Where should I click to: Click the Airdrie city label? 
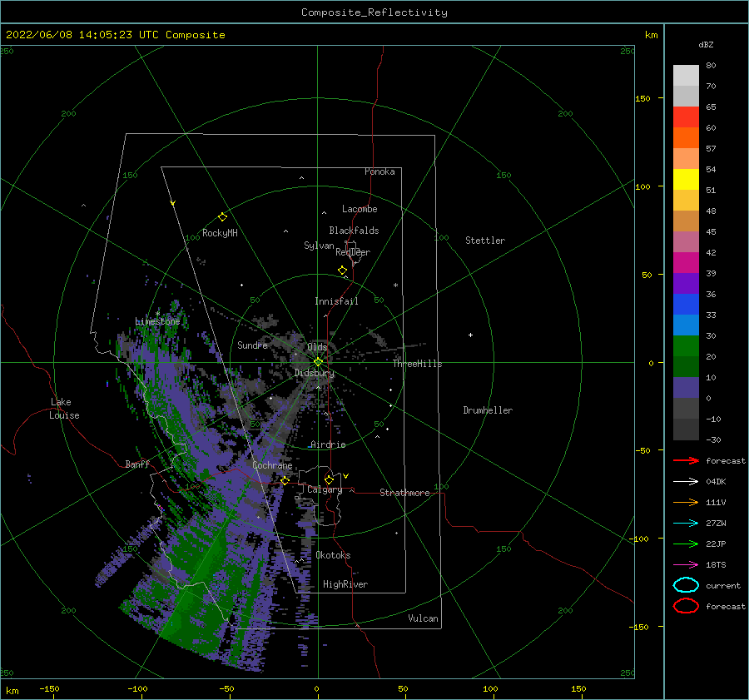pos(328,444)
